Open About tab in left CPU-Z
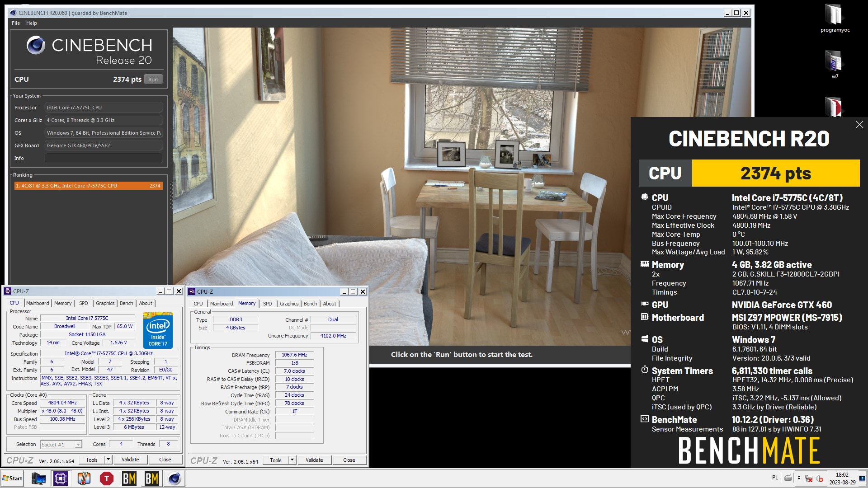Image resolution: width=868 pixels, height=488 pixels. pyautogui.click(x=146, y=303)
